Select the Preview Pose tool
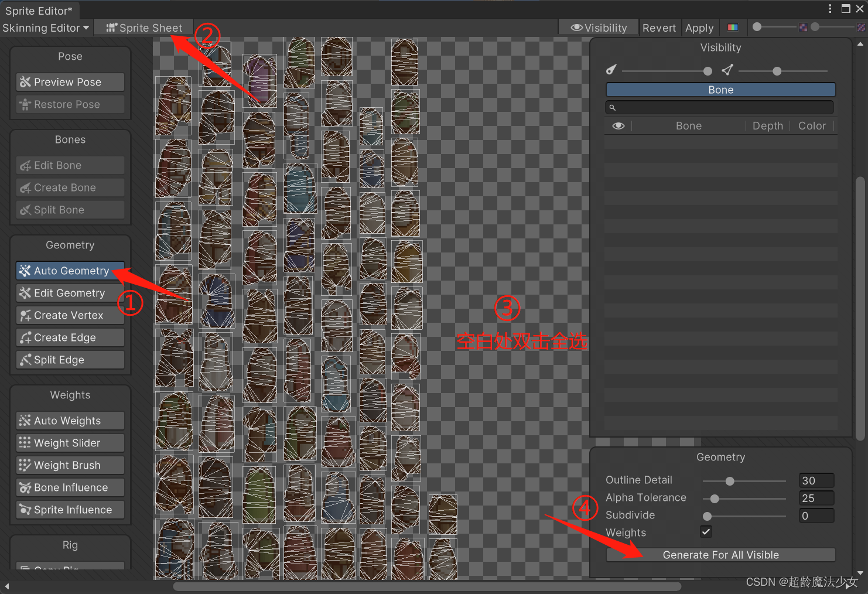 click(x=70, y=82)
